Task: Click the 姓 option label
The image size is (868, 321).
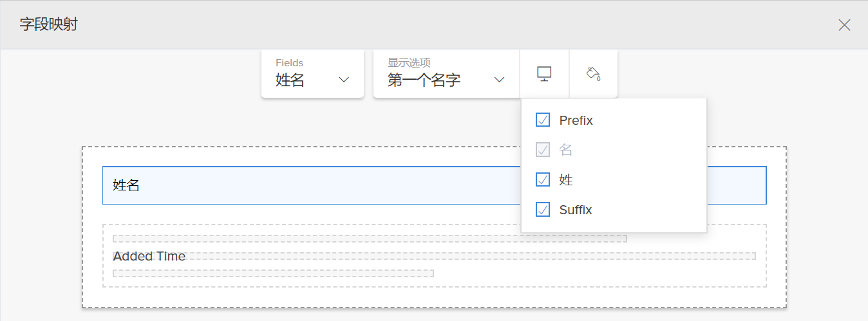Action: (x=566, y=179)
